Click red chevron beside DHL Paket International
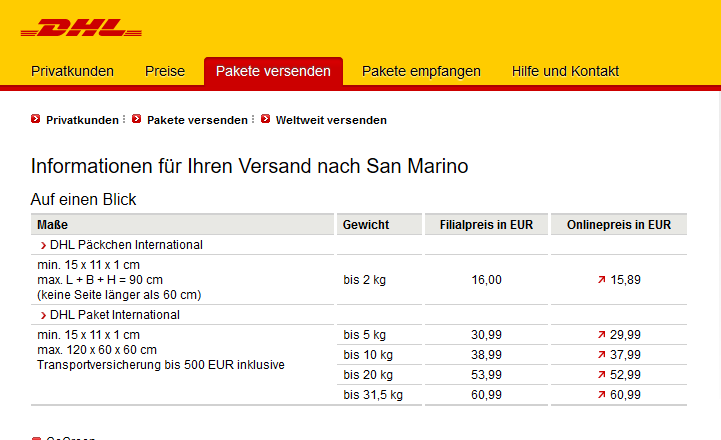721x440 pixels. 43,315
